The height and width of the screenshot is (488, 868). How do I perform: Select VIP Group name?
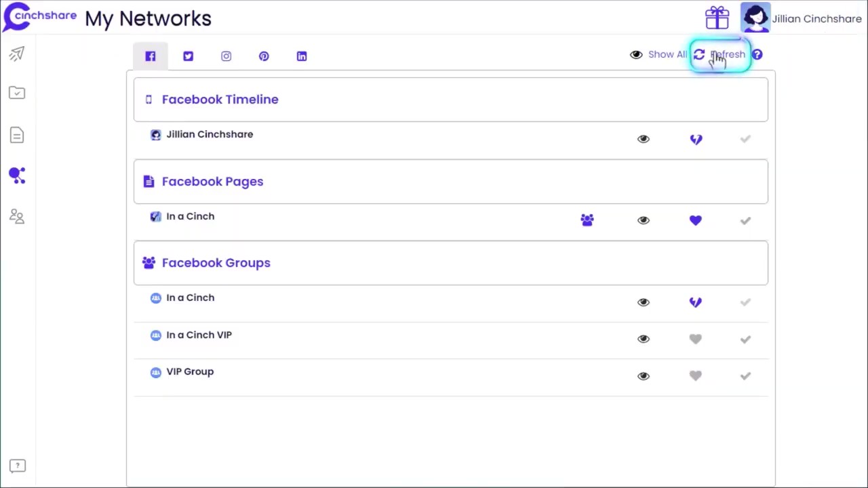[x=190, y=371]
